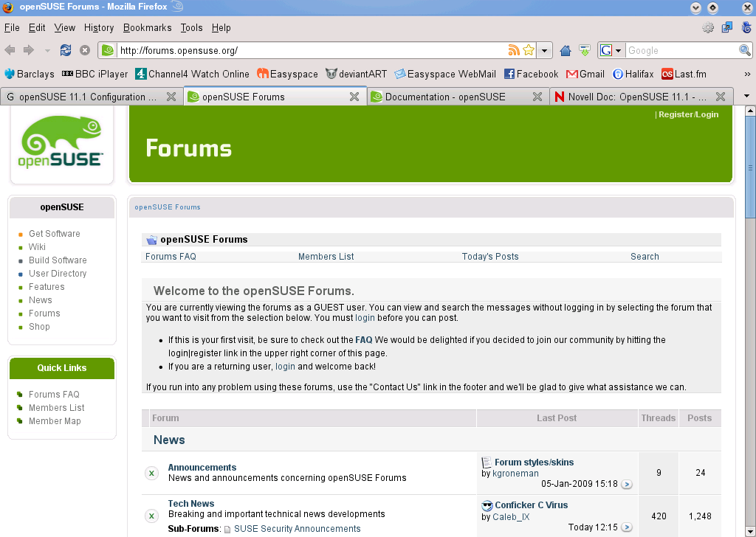The image size is (756, 537).
Task: Open the Gmail bookmark
Action: (x=585, y=74)
